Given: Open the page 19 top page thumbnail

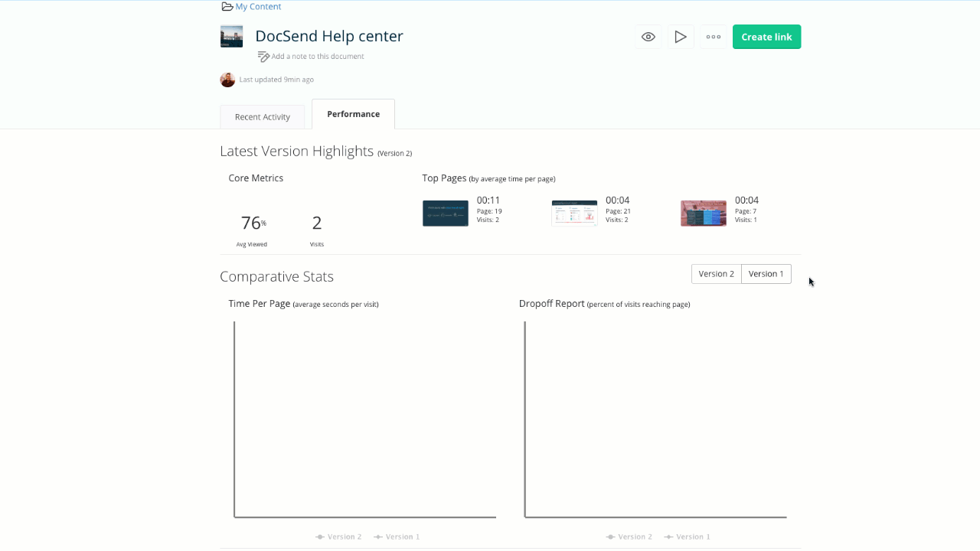Looking at the screenshot, I should coord(446,214).
